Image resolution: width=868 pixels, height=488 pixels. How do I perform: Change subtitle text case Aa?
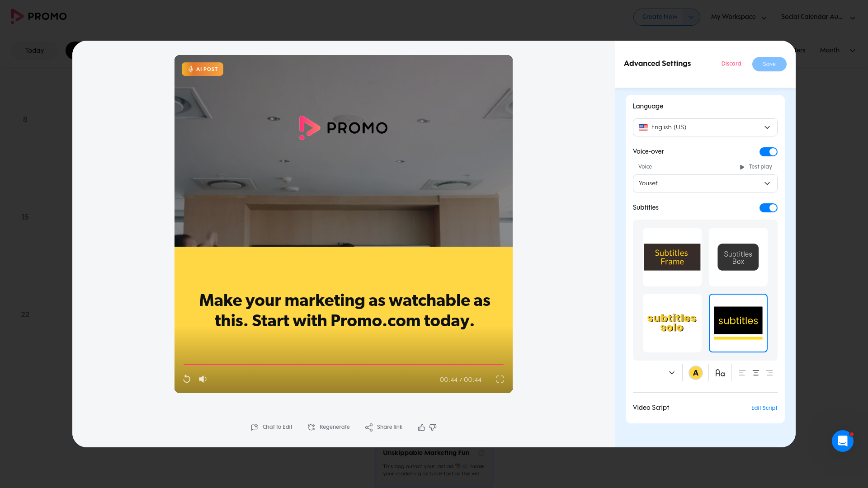[x=720, y=373]
